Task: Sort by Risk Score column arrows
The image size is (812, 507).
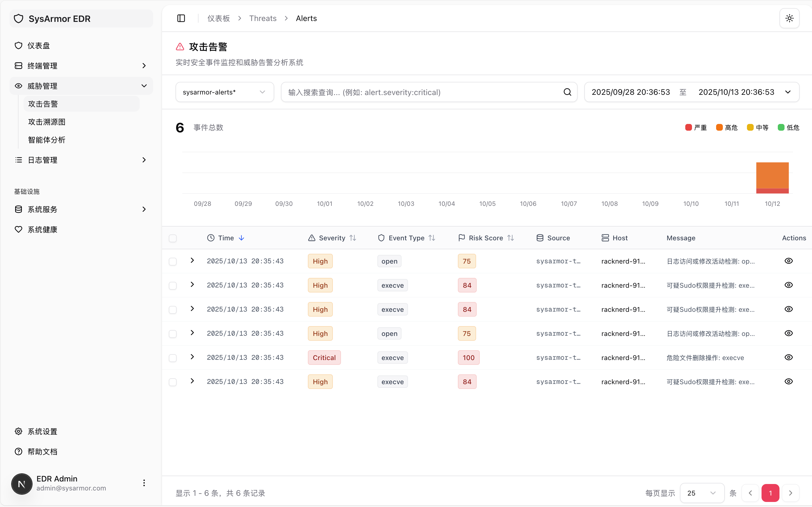Action: pos(511,238)
